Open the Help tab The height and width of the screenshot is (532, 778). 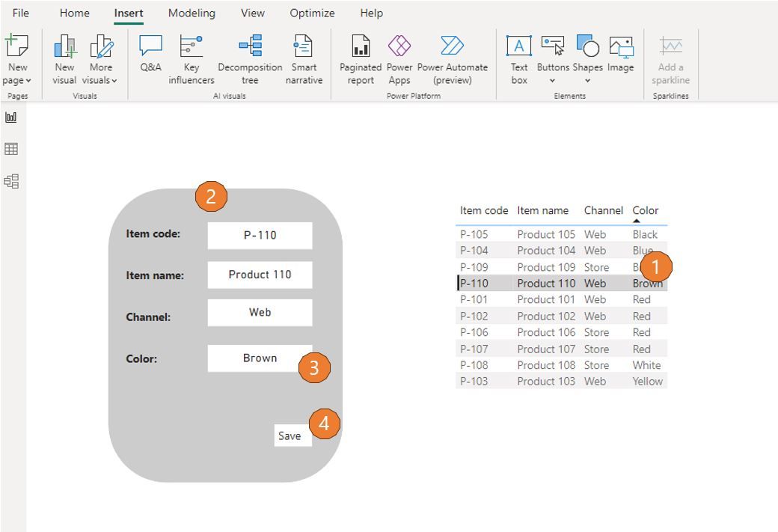pos(371,13)
